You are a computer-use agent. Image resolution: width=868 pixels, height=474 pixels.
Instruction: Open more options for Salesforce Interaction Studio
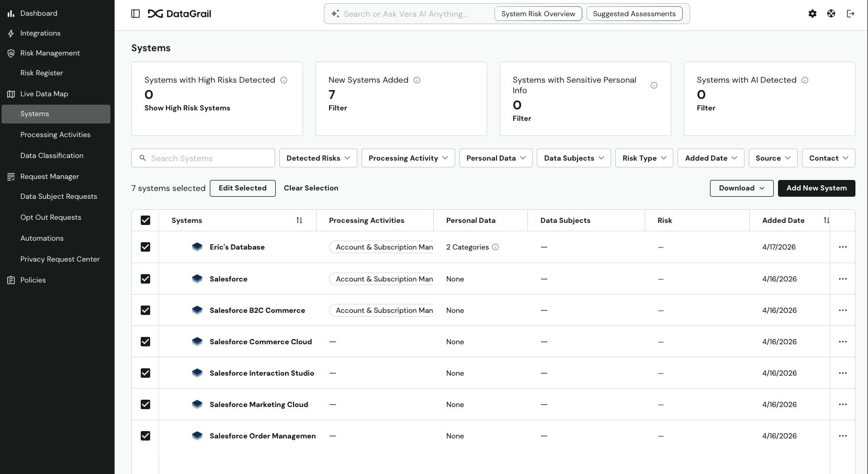(843, 373)
